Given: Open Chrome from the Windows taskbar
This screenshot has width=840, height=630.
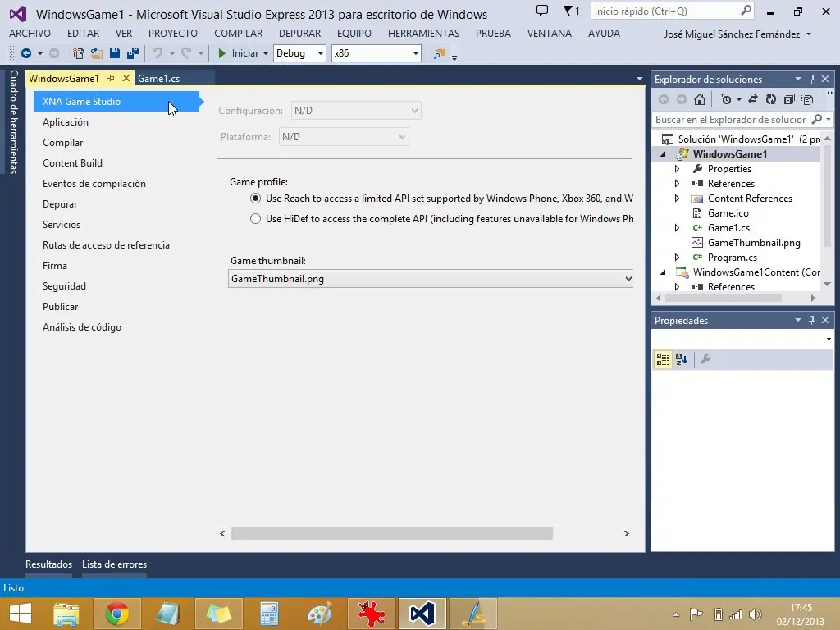Looking at the screenshot, I should (117, 614).
